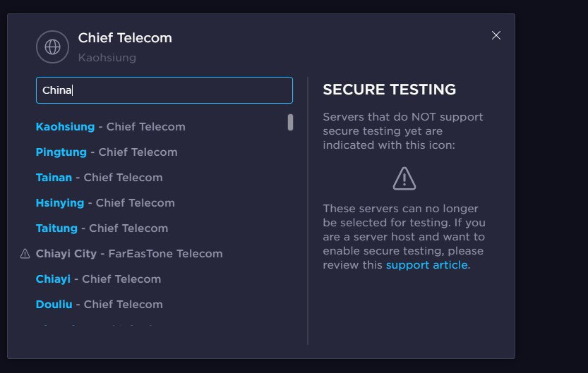Click the SECURE TESTING heading
Viewport: 588px width, 373px height.
[x=389, y=90]
